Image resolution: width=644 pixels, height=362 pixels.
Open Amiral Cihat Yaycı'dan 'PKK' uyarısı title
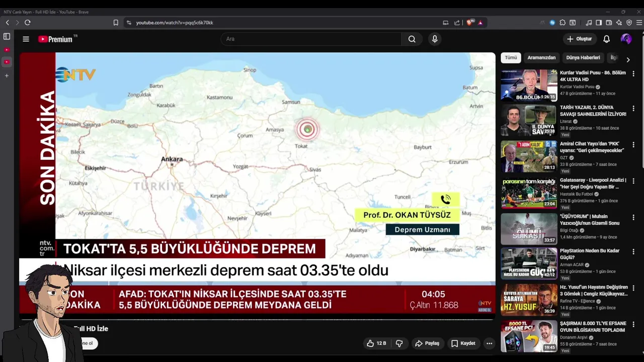pyautogui.click(x=592, y=147)
